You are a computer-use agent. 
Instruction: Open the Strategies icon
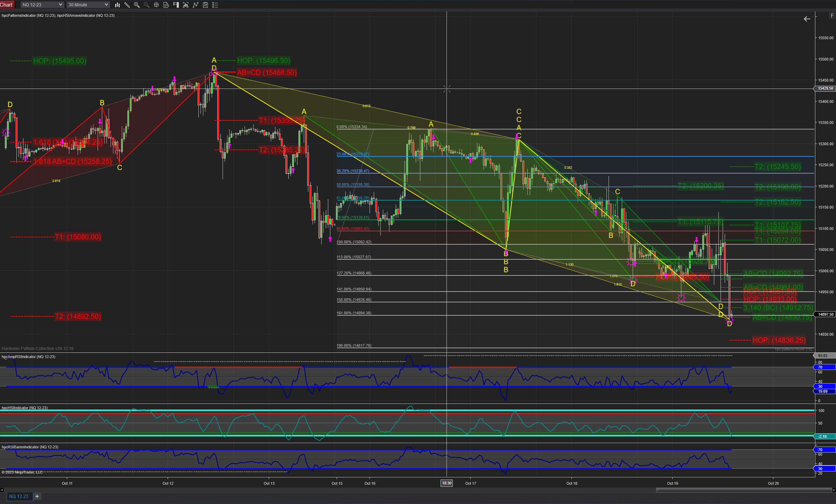point(205,5)
